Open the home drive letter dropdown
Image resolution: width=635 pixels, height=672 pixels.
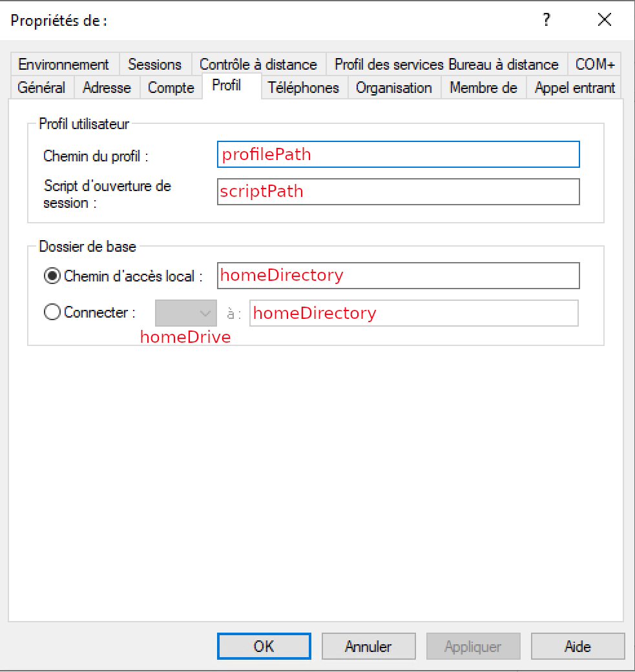[186, 313]
